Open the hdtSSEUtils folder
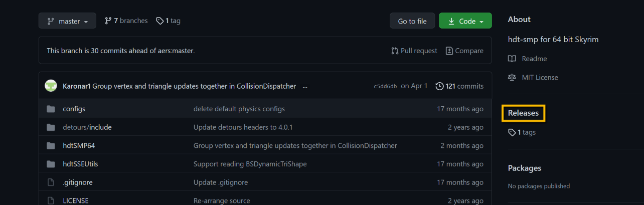Image resolution: width=644 pixels, height=205 pixels. [x=80, y=164]
